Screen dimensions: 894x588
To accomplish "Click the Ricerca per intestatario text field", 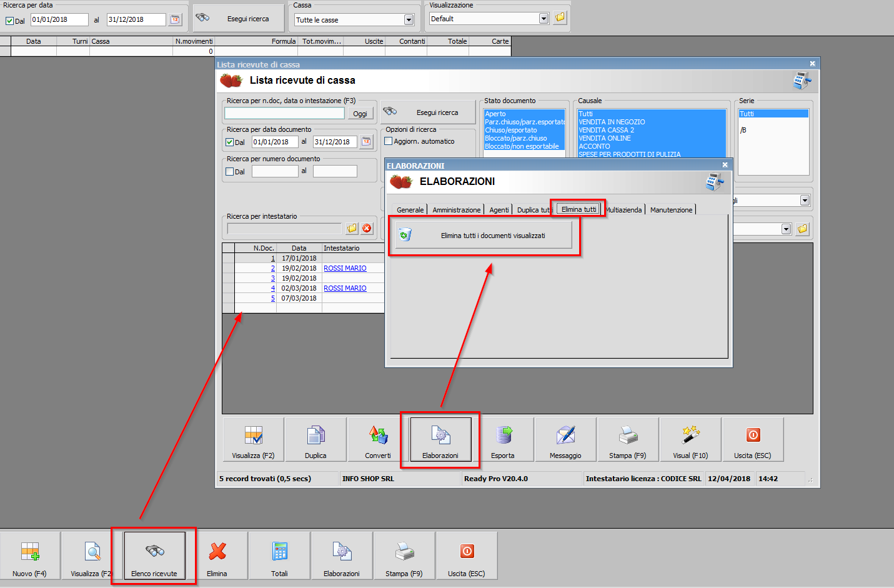I will pos(285,228).
